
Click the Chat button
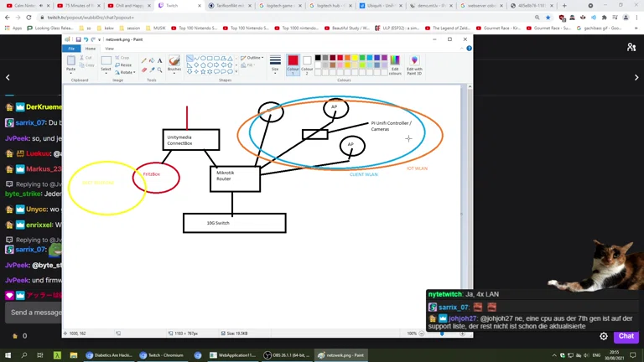coord(626,336)
